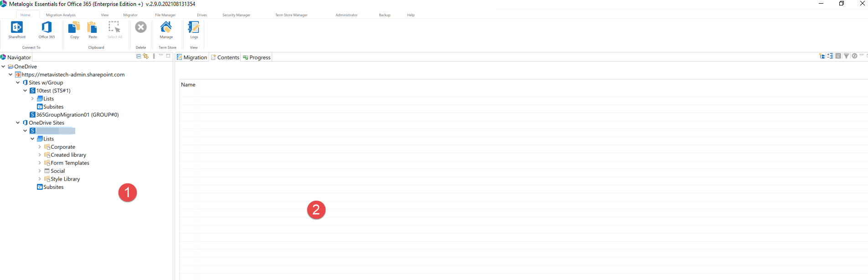
Task: Click the Office 365 connect icon
Action: (46, 27)
